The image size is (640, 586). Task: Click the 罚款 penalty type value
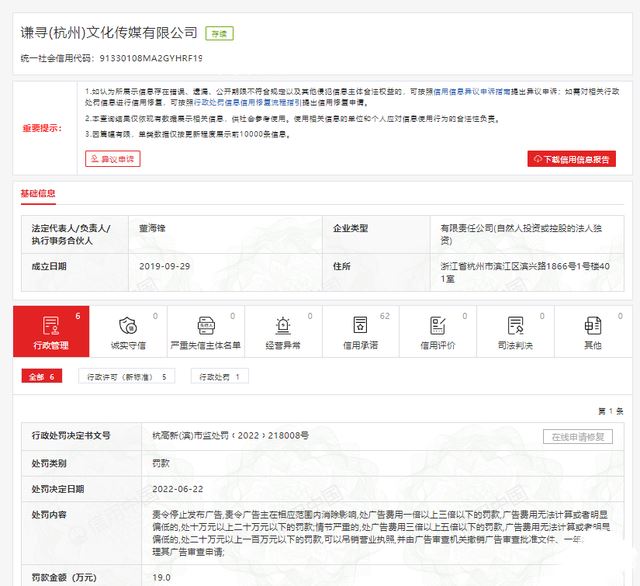[x=161, y=463]
